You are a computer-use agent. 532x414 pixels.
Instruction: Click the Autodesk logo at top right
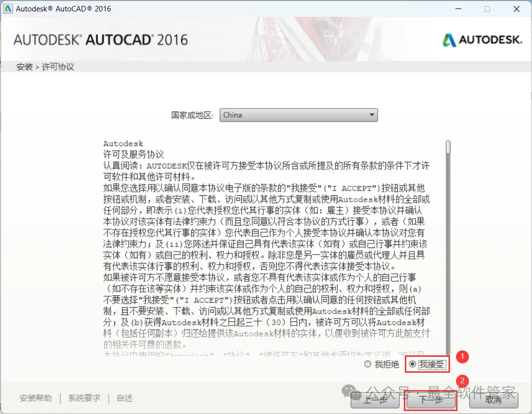(482, 40)
